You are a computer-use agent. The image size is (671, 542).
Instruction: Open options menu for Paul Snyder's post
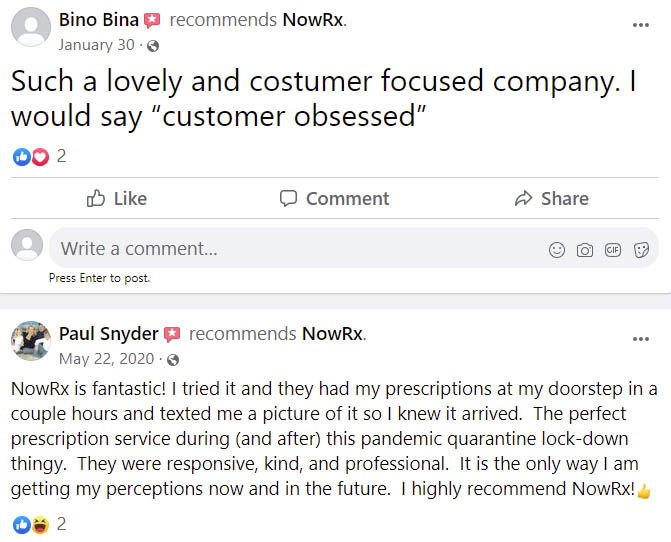pos(641,339)
